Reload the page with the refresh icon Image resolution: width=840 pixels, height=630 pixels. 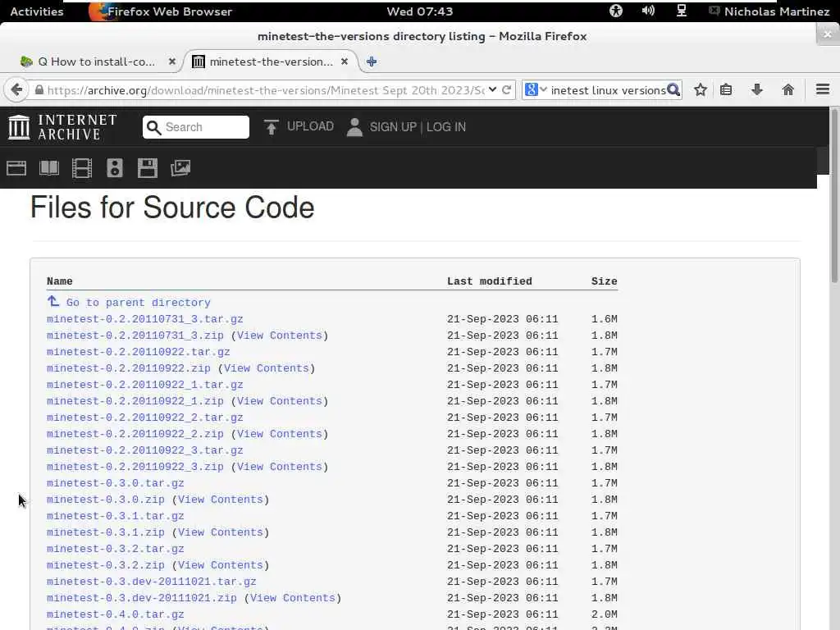click(506, 89)
